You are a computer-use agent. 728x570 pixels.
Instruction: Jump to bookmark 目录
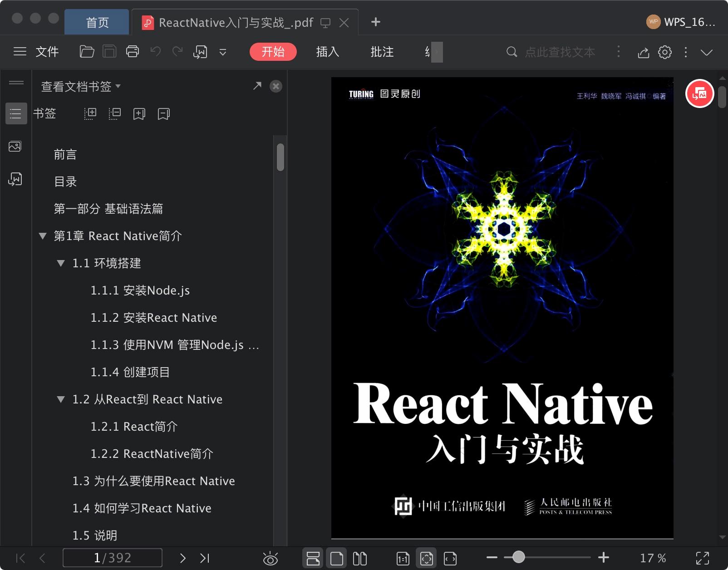[x=65, y=182]
